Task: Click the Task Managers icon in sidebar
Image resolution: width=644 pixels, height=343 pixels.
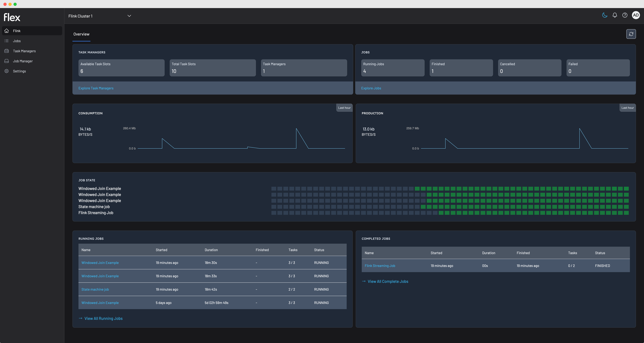Action: (7, 51)
